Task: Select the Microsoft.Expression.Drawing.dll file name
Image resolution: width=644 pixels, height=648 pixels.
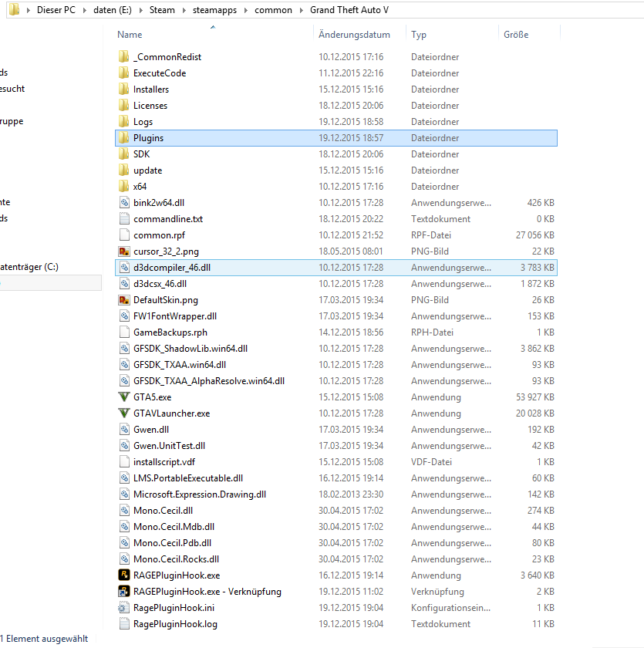Action: 200,494
